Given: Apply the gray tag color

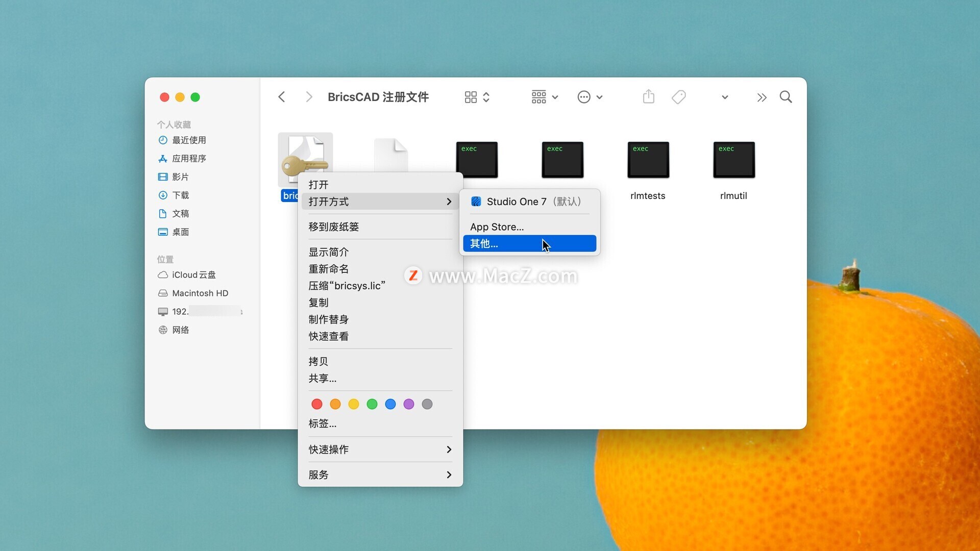Looking at the screenshot, I should tap(427, 404).
